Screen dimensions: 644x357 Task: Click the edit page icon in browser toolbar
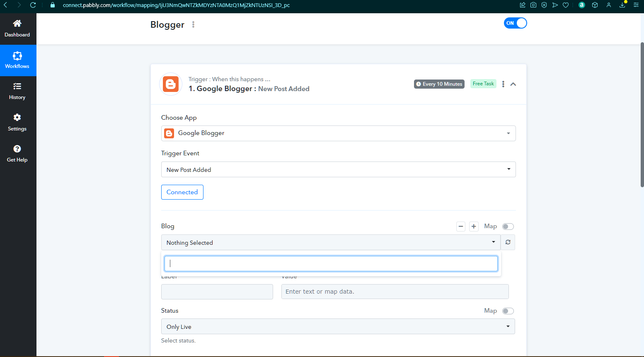pyautogui.click(x=523, y=5)
